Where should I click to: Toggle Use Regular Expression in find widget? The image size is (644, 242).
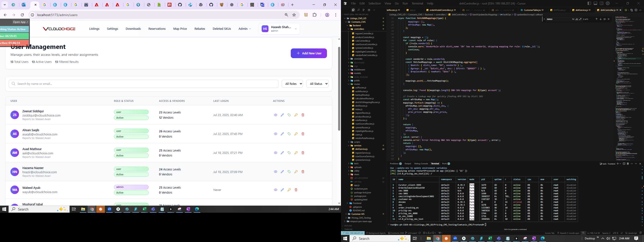(580, 19)
